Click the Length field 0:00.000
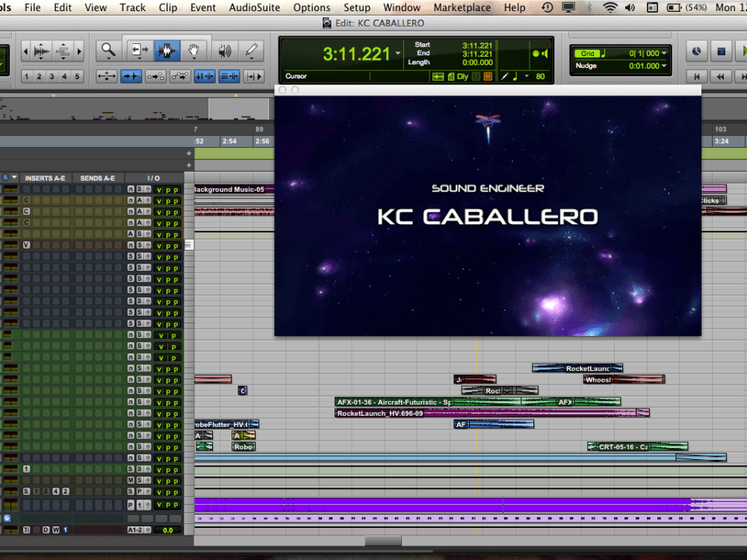Viewport: 747px width, 560px height. [477, 63]
